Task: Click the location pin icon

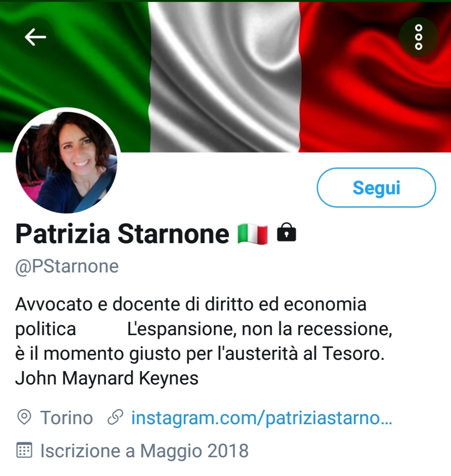Action: click(24, 417)
